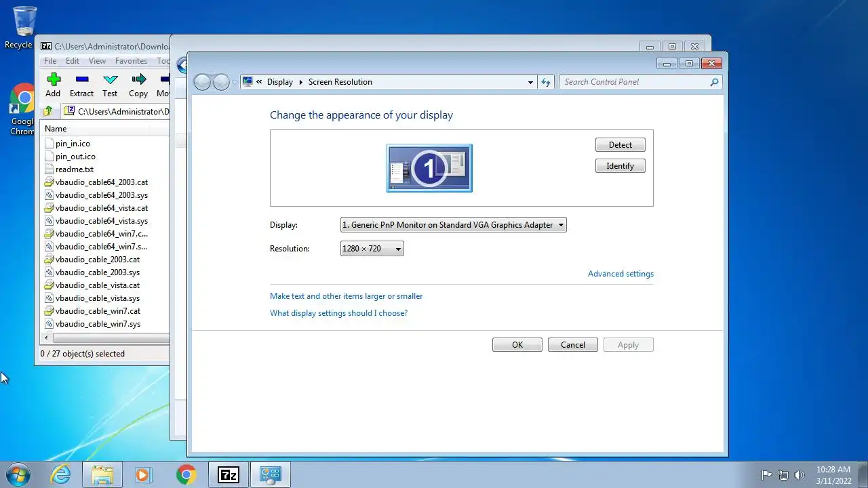
Task: Click Cancel in Screen Resolution
Action: [x=573, y=345]
